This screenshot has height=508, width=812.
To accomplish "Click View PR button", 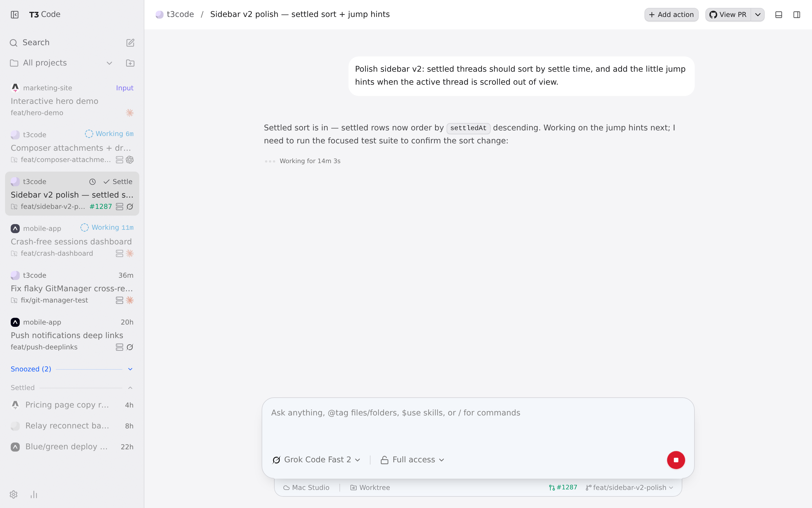I will [x=728, y=15].
